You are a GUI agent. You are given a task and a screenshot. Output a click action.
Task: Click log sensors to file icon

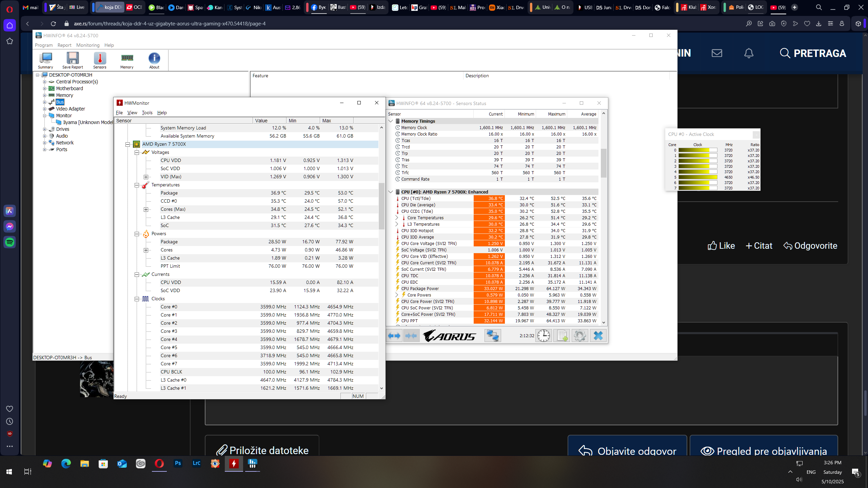(x=562, y=336)
